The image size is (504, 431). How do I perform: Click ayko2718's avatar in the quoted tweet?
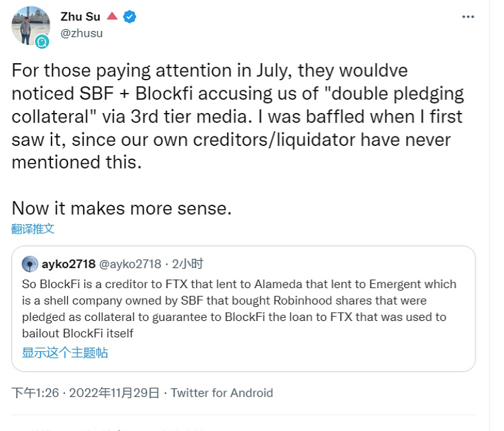coord(30,264)
